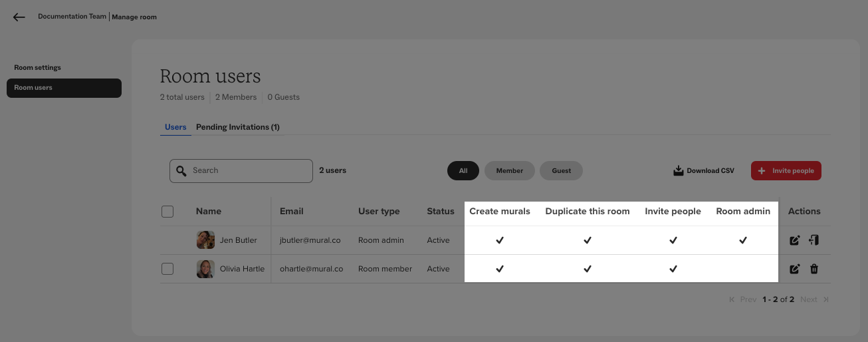Click email jbutler@mural.co

coord(310,240)
